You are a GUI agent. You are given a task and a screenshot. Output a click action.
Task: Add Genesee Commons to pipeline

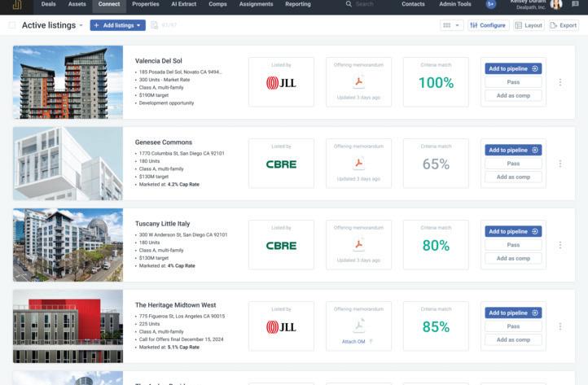(x=513, y=150)
